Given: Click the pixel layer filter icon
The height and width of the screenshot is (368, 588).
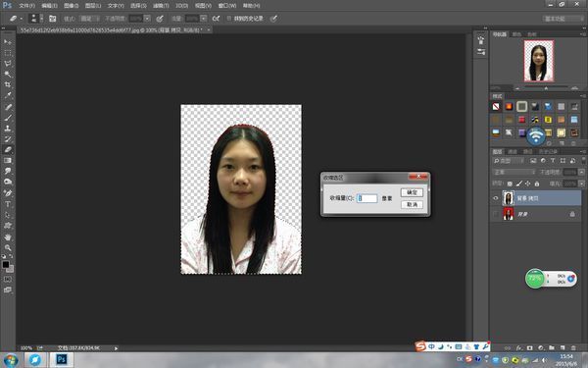Looking at the screenshot, I should click(x=533, y=161).
